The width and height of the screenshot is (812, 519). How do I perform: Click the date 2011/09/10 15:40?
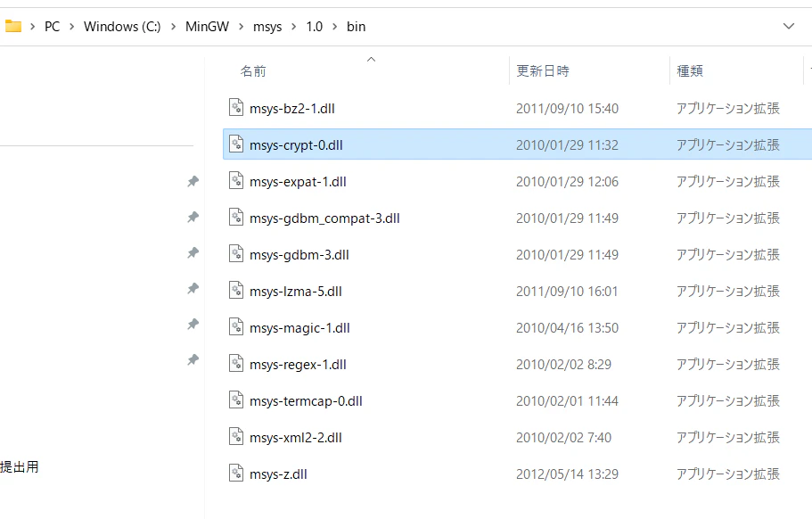pos(567,108)
